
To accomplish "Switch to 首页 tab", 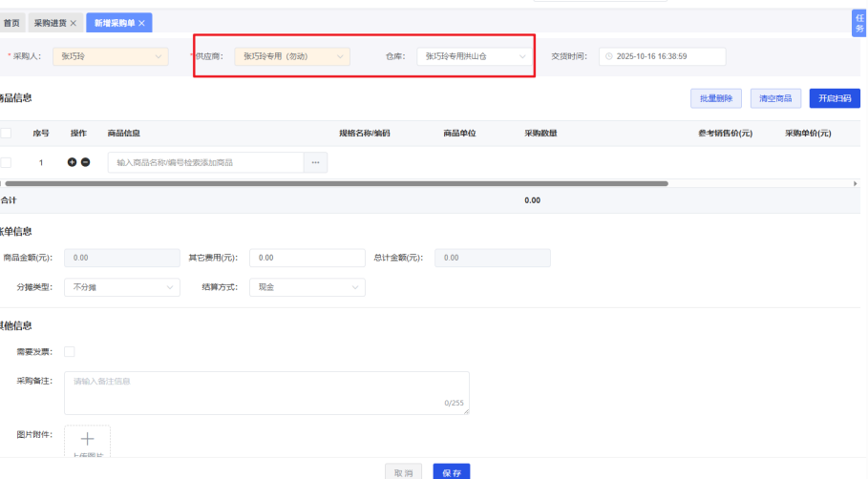I will click(11, 23).
